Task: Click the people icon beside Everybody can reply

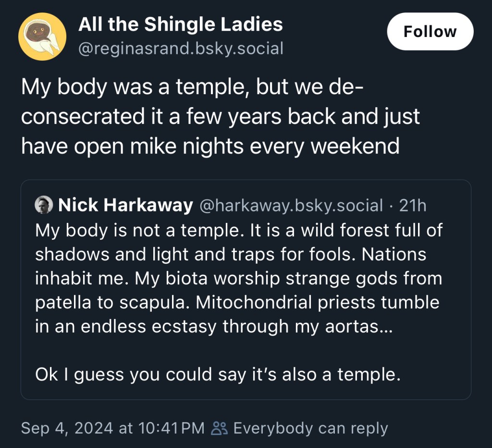Action: (x=220, y=428)
